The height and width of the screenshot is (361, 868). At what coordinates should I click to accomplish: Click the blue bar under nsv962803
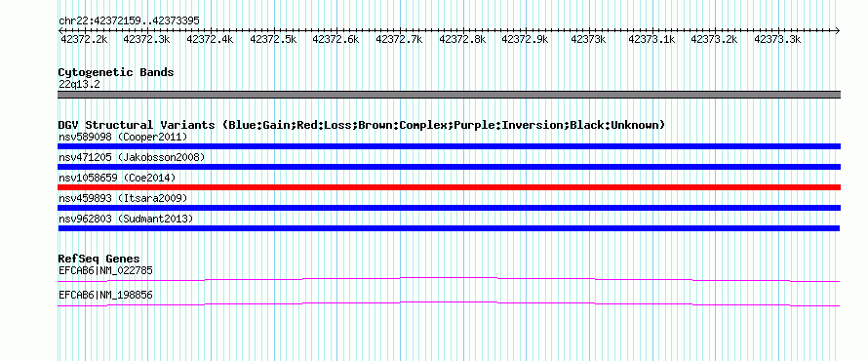coord(449,228)
